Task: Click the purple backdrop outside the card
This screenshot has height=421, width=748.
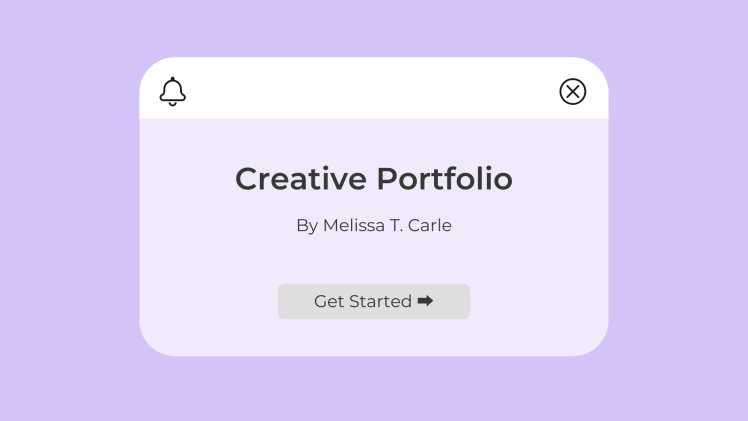Action: [70, 210]
